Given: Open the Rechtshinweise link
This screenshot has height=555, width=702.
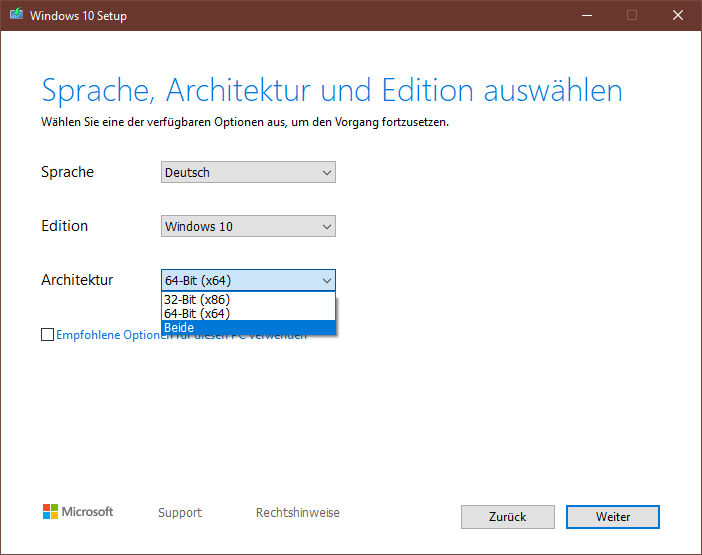Looking at the screenshot, I should point(298,512).
